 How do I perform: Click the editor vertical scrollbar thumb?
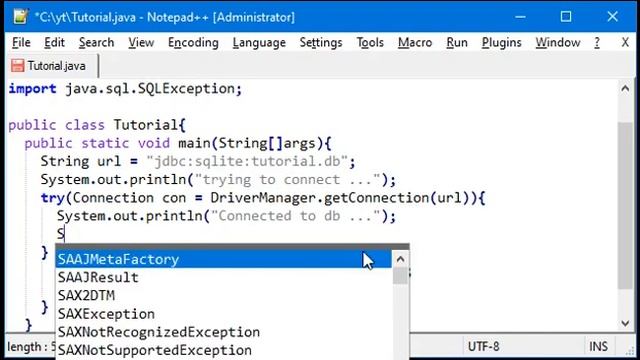[625, 205]
